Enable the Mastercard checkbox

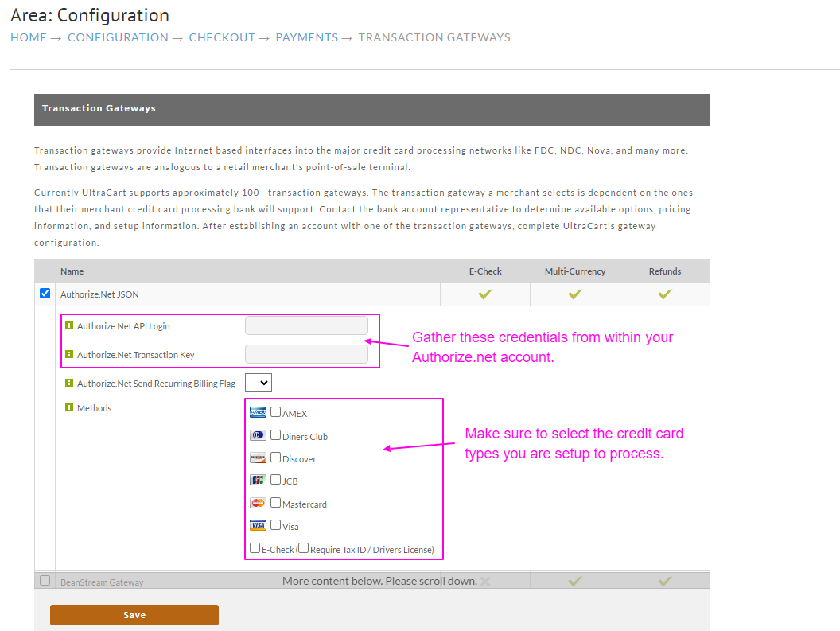[x=276, y=502]
